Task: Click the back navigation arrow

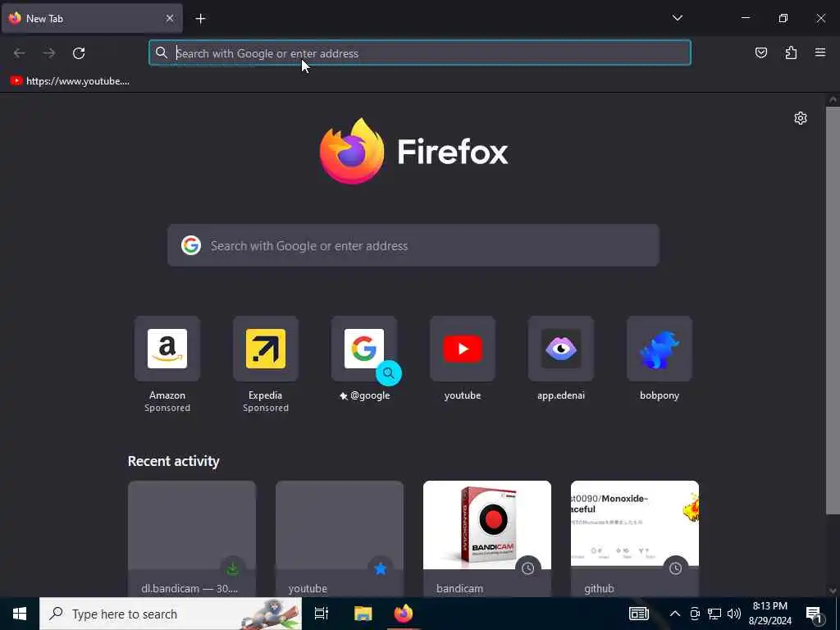Action: pyautogui.click(x=20, y=53)
